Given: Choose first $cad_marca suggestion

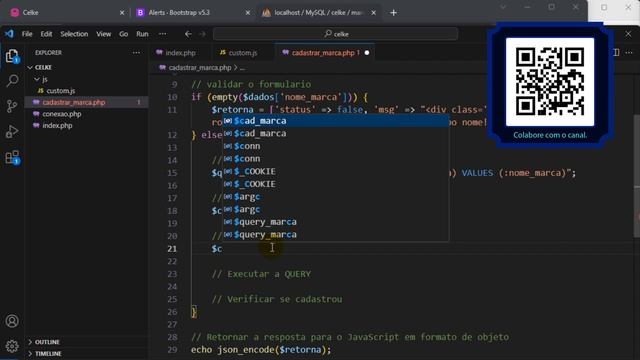Looking at the screenshot, I should (335, 121).
